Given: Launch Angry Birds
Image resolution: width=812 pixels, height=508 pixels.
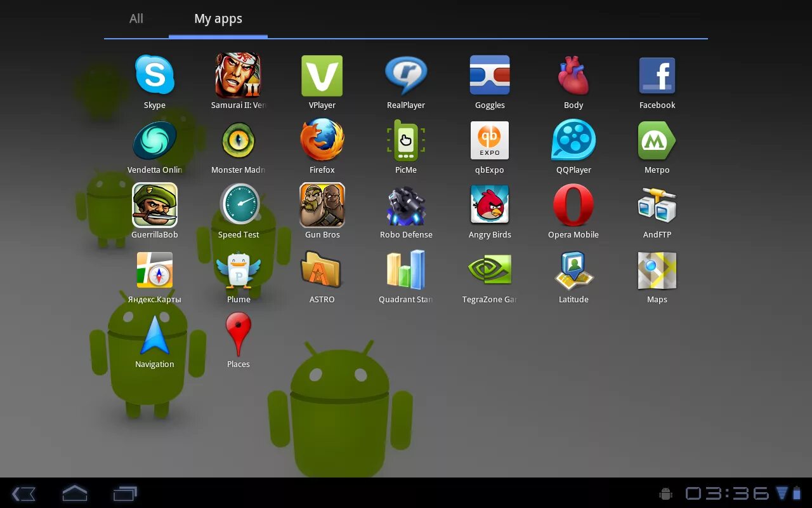Looking at the screenshot, I should pyautogui.click(x=490, y=204).
